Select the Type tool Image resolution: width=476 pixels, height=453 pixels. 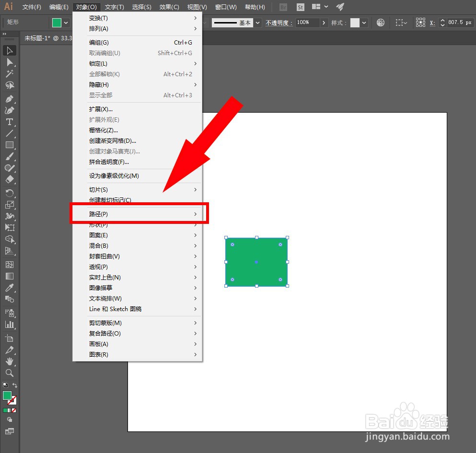click(x=10, y=122)
